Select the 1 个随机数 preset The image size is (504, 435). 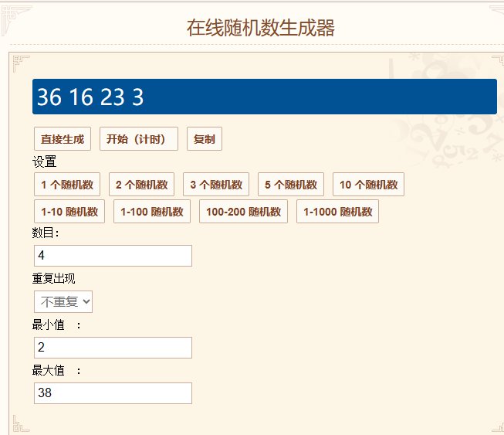tap(67, 185)
